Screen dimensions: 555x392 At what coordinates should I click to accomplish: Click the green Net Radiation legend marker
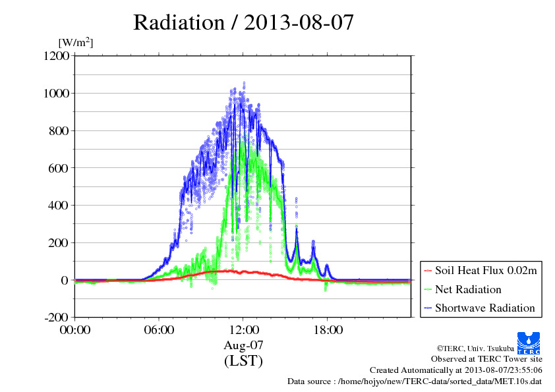428,290
